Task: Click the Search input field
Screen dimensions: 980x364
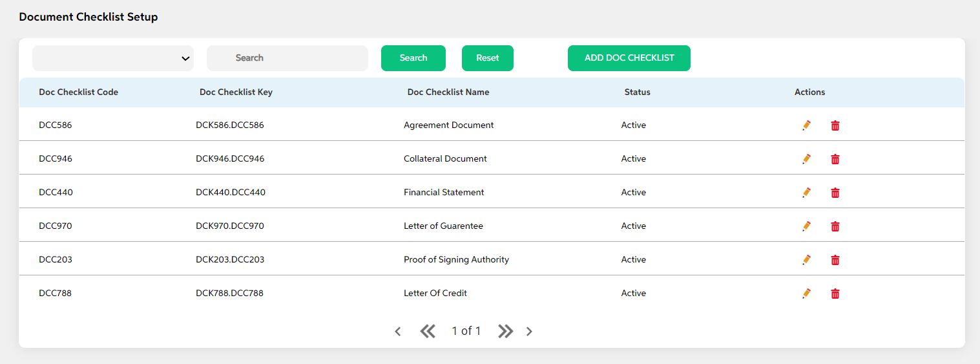Action: [287, 58]
